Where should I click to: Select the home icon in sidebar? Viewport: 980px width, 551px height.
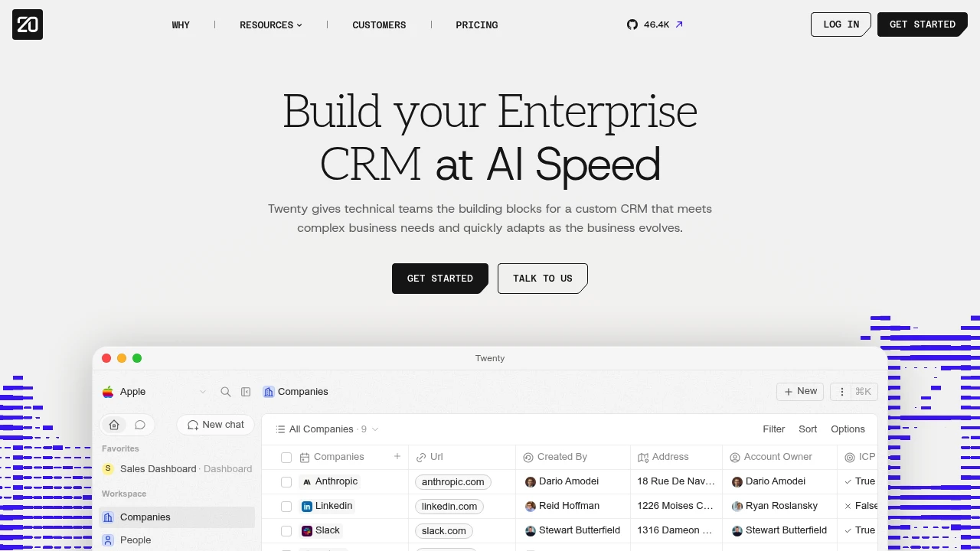pos(114,425)
